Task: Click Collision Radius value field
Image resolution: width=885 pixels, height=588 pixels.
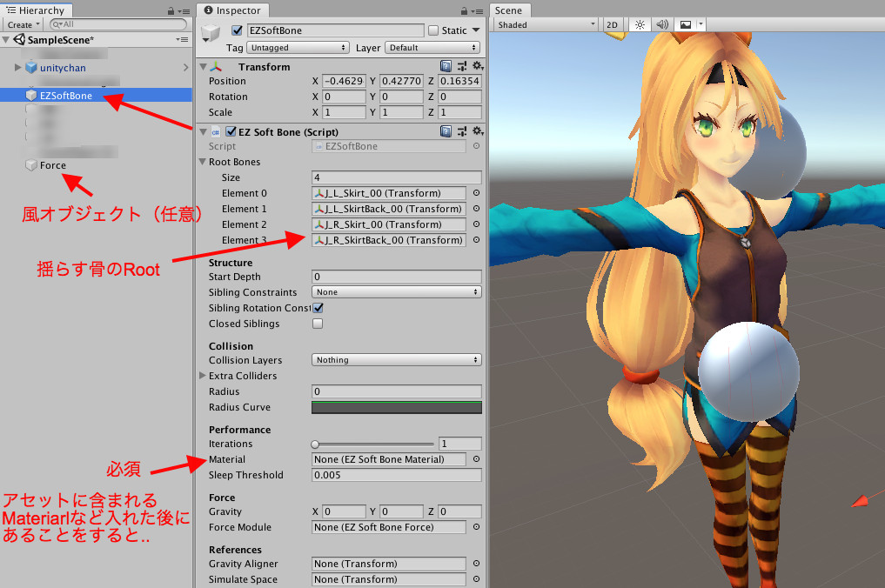Action: click(396, 391)
